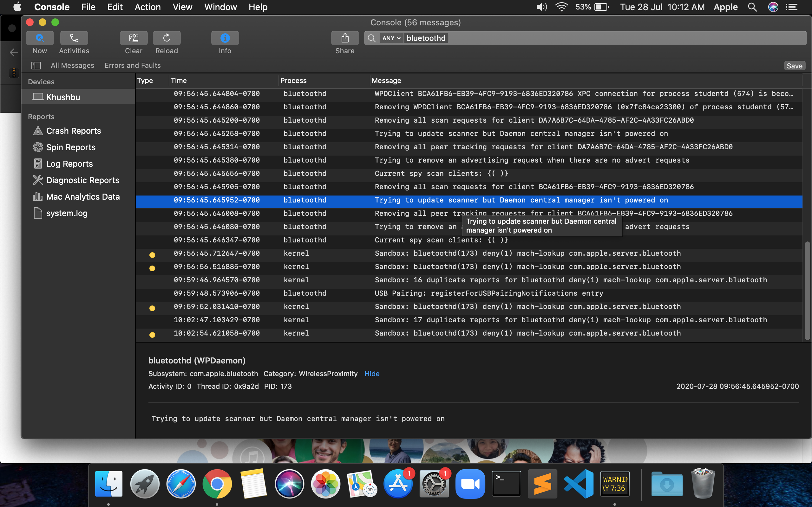Open the ANY search filter dropdown
The image size is (812, 507).
[x=391, y=38]
